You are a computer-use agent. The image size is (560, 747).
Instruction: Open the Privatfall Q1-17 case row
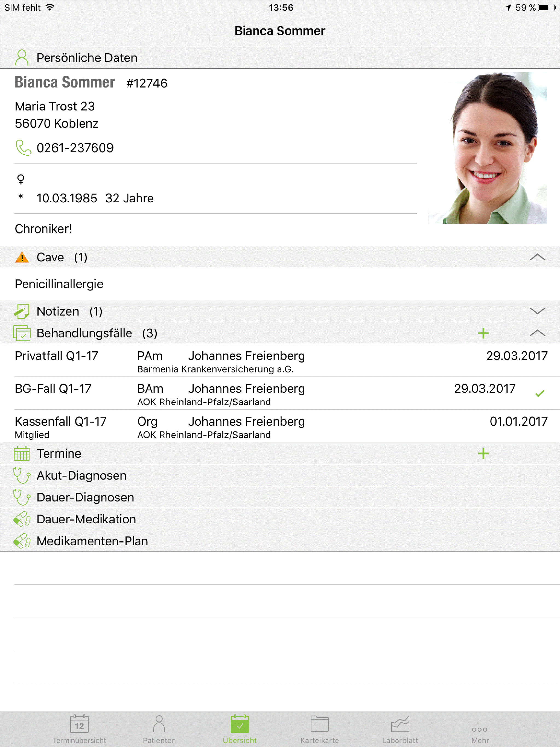[280, 361]
